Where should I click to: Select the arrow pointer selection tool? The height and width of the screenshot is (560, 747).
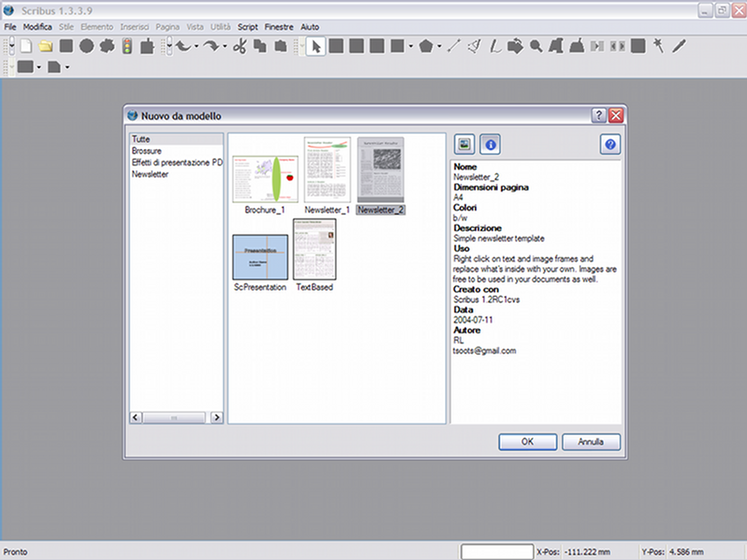[x=315, y=46]
